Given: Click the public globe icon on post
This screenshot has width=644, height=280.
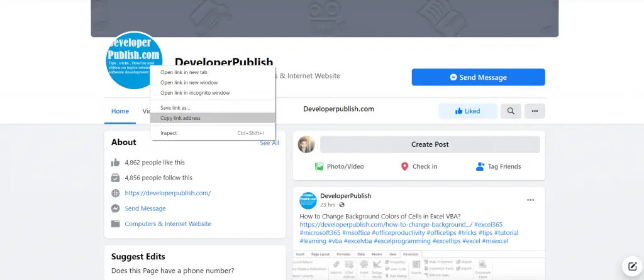Looking at the screenshot, I should [341, 205].
